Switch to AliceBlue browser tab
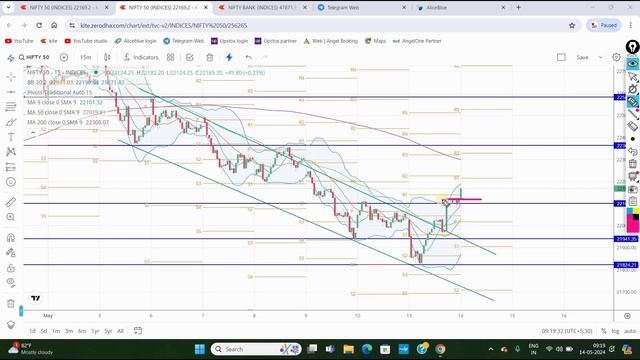This screenshot has width=640, height=360. (x=461, y=7)
